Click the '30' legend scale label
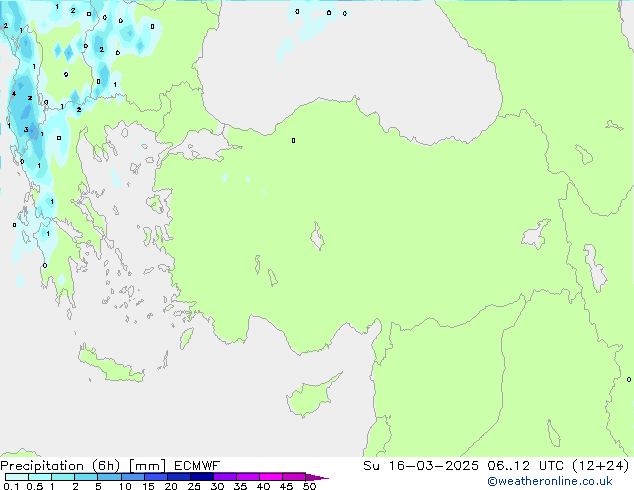This screenshot has width=634, height=490. (217, 486)
